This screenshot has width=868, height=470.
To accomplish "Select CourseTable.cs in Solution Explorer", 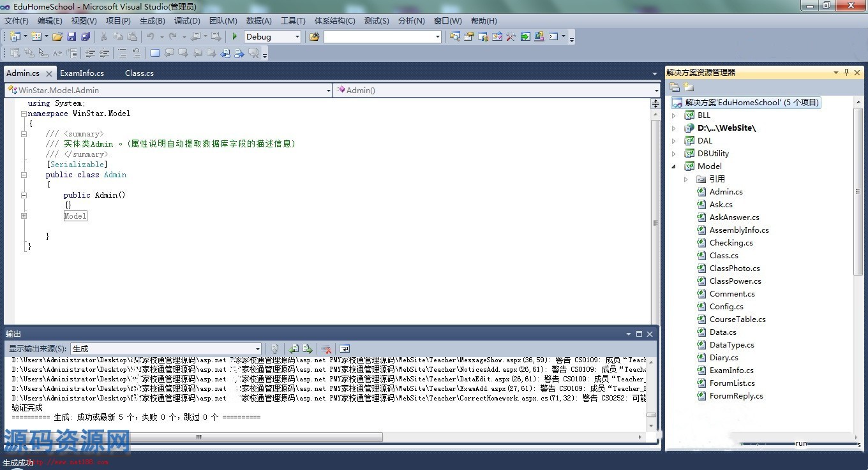I will click(x=737, y=319).
